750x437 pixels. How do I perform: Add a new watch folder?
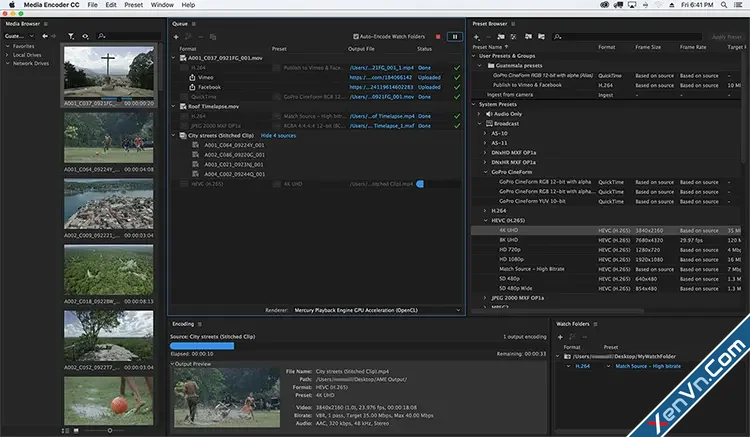560,337
